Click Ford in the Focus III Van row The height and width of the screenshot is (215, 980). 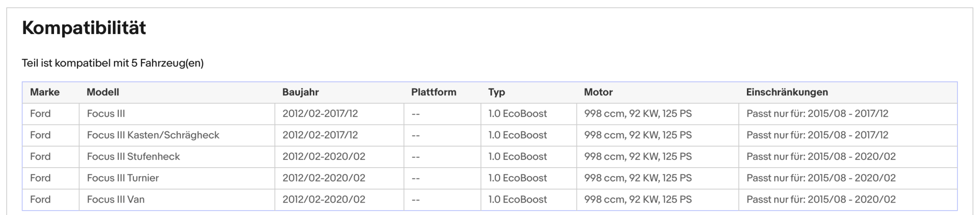pyautogui.click(x=40, y=200)
